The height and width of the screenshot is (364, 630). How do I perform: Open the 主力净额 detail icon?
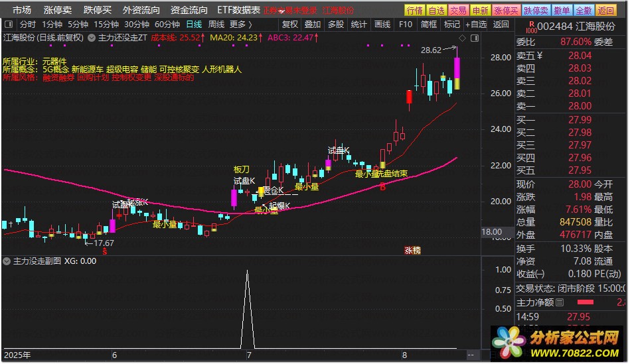(x=560, y=302)
